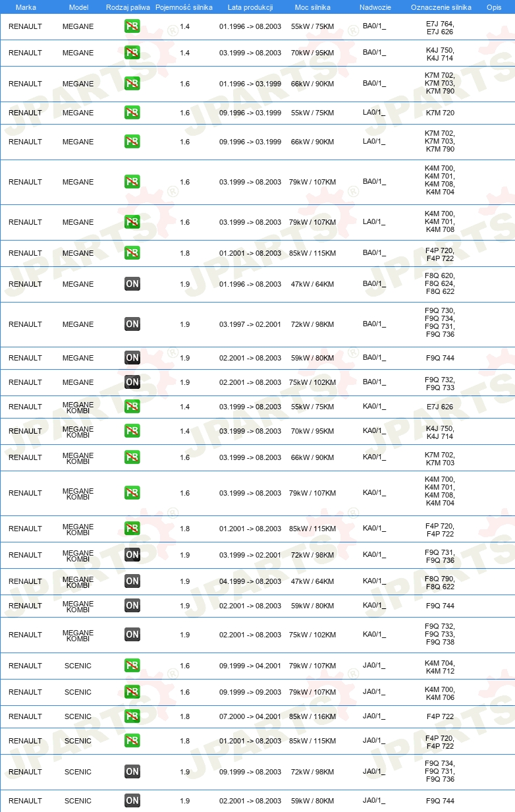The width and height of the screenshot is (515, 812).
Task: Select the PB fuel icon for Megane 1.8 BA0/1_
Action: [x=132, y=253]
